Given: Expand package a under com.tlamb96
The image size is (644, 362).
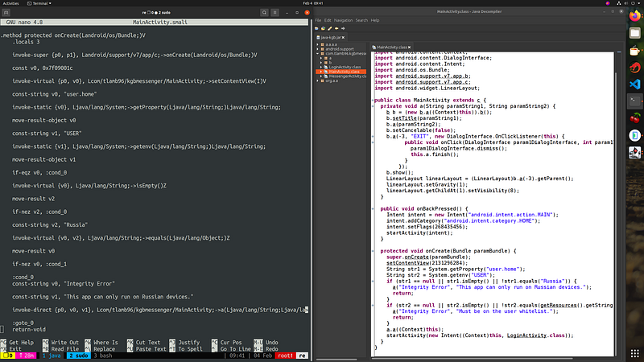Looking at the screenshot, I should pos(321,58).
